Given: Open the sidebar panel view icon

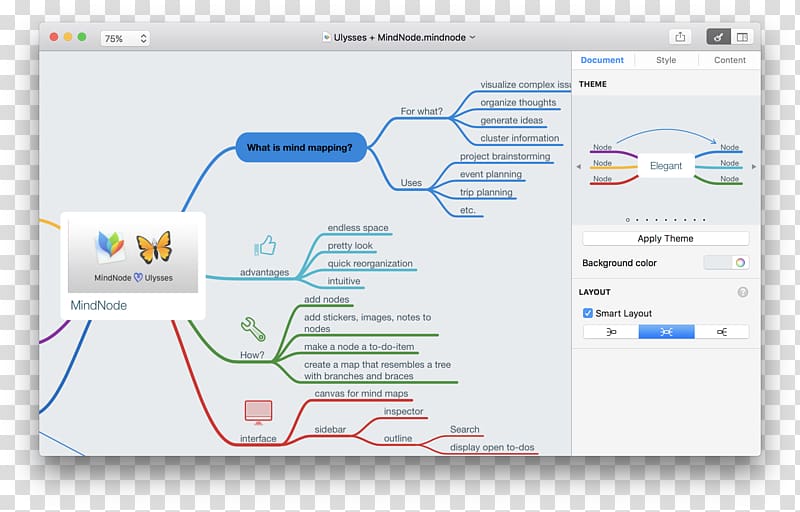Looking at the screenshot, I should pyautogui.click(x=742, y=37).
